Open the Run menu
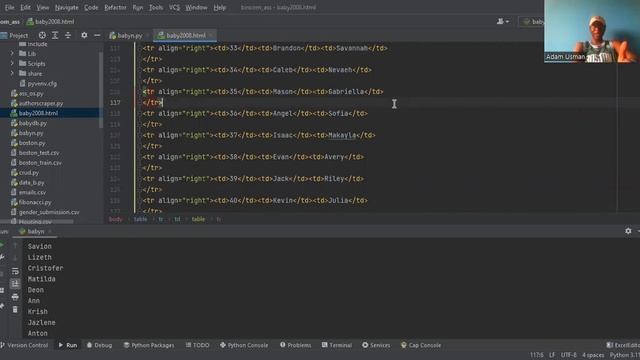This screenshot has width=640, height=360. [x=138, y=7]
